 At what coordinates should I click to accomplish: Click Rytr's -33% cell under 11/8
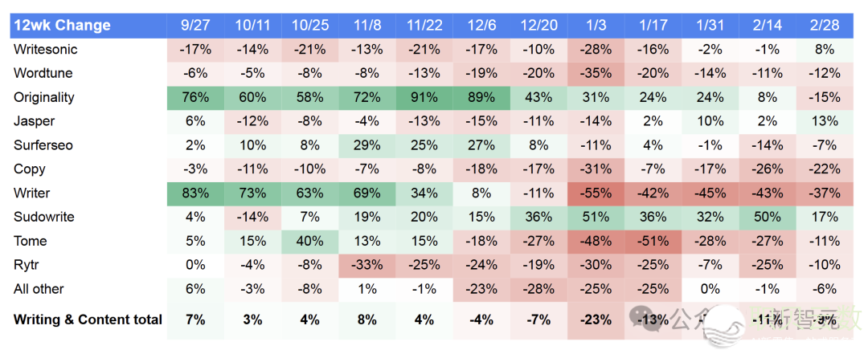tap(366, 265)
